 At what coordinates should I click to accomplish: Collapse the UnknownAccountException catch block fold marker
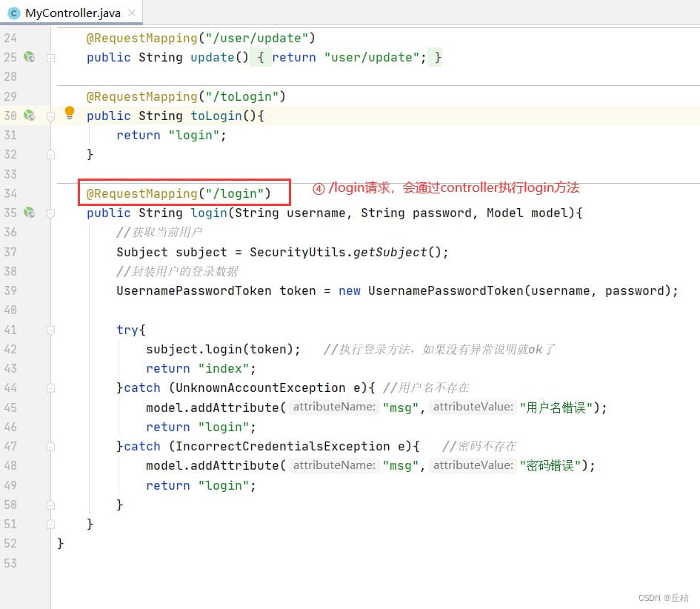[50, 387]
